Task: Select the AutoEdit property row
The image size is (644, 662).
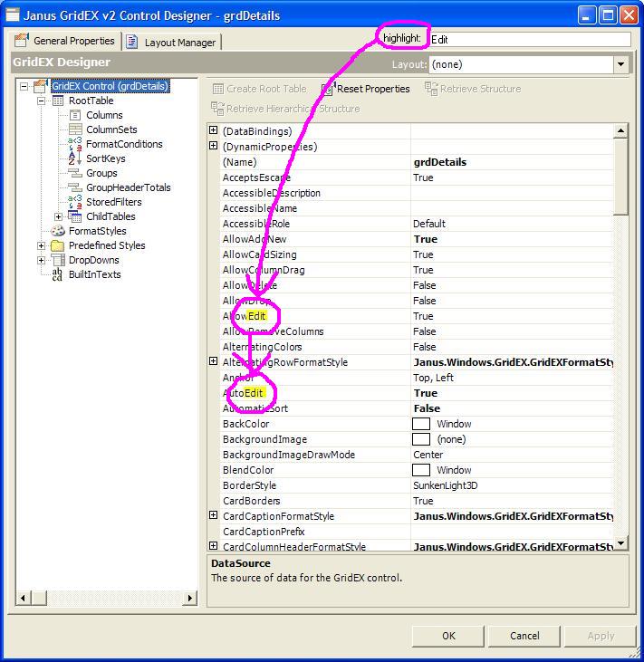Action: click(x=417, y=393)
